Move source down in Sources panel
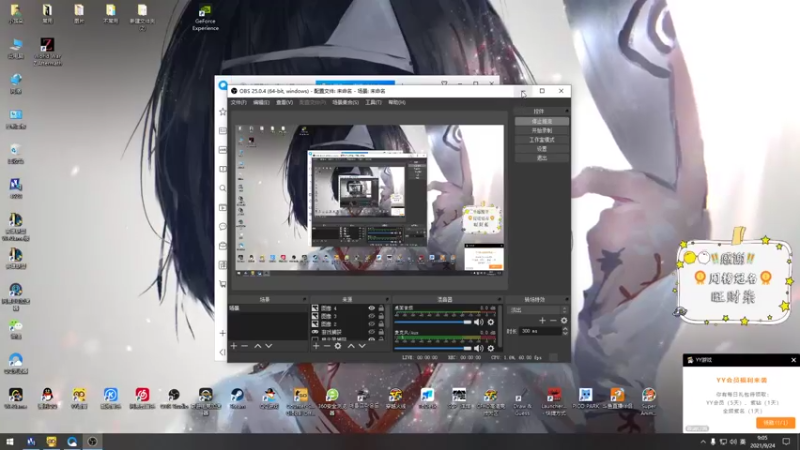The image size is (800, 450). 362,346
